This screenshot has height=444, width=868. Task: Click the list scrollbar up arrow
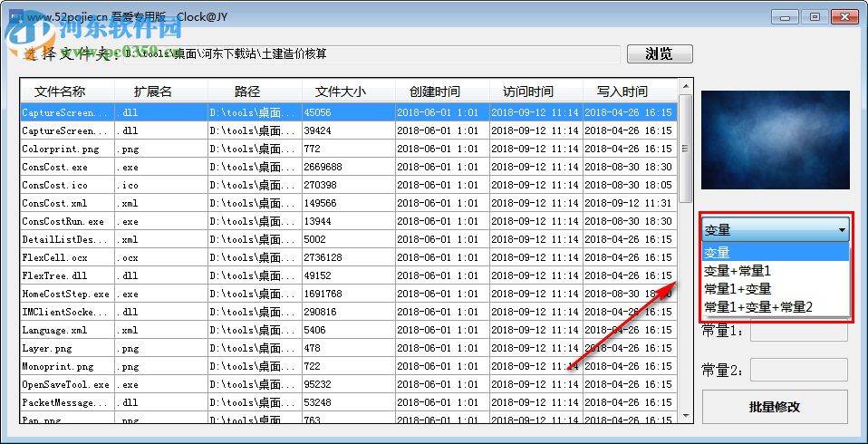tap(685, 86)
